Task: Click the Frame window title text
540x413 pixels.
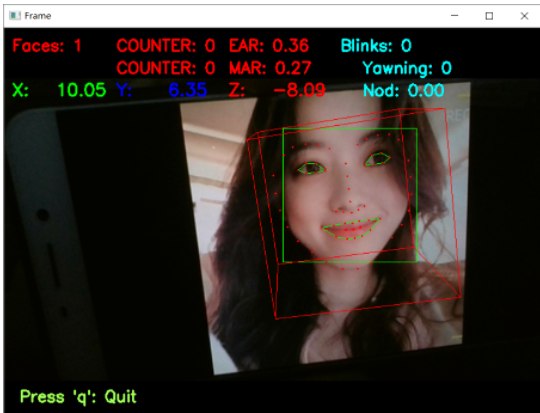Action: (38, 16)
